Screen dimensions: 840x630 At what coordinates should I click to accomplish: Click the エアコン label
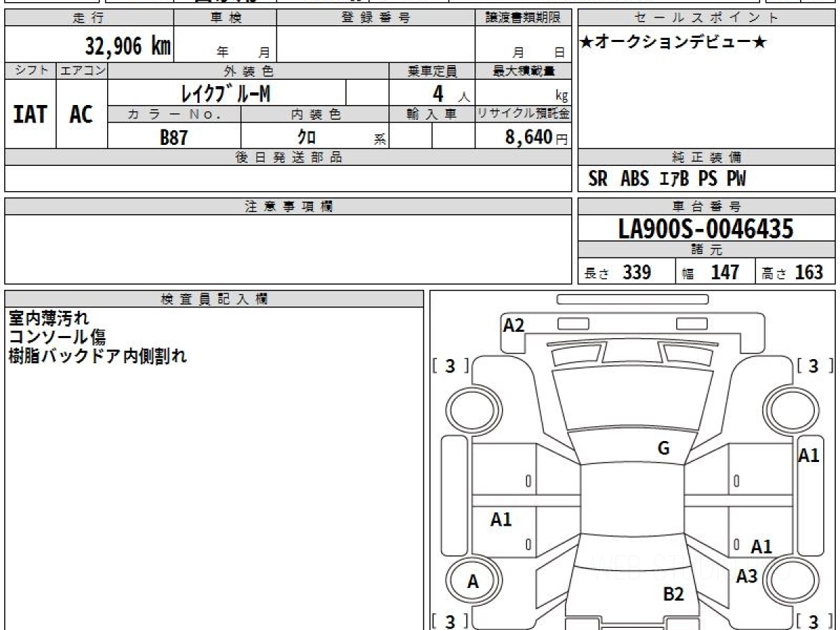point(82,71)
